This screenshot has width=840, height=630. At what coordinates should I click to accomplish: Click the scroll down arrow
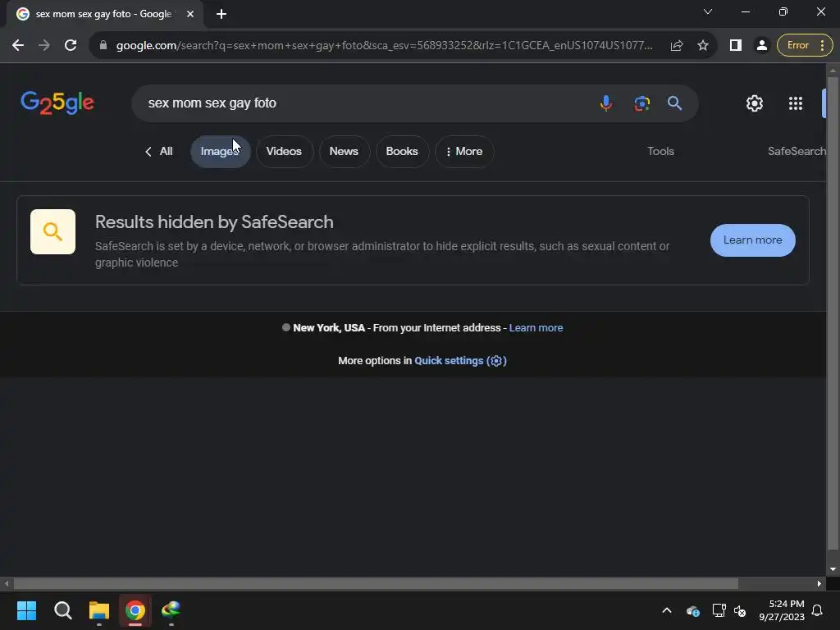click(833, 569)
